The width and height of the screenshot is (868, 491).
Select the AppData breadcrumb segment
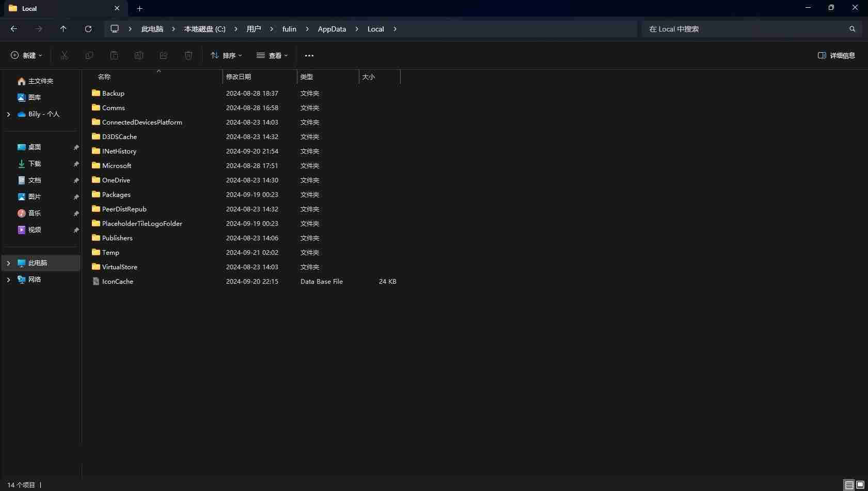[x=332, y=29]
